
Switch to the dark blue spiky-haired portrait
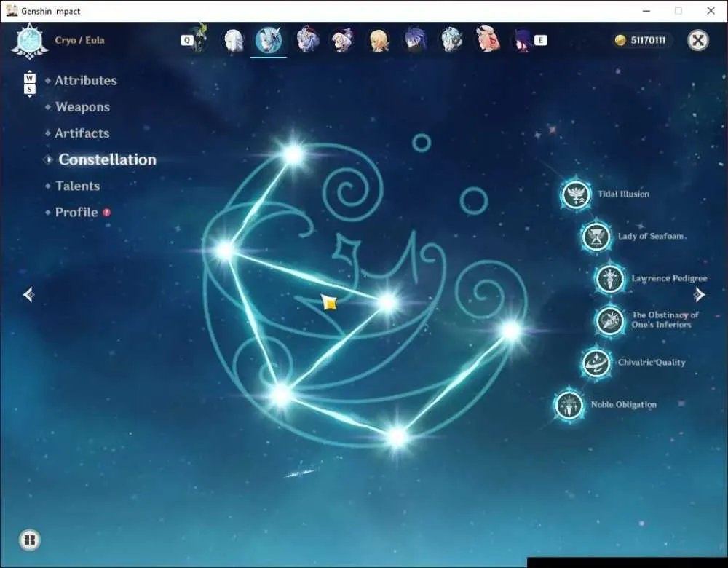pos(415,39)
